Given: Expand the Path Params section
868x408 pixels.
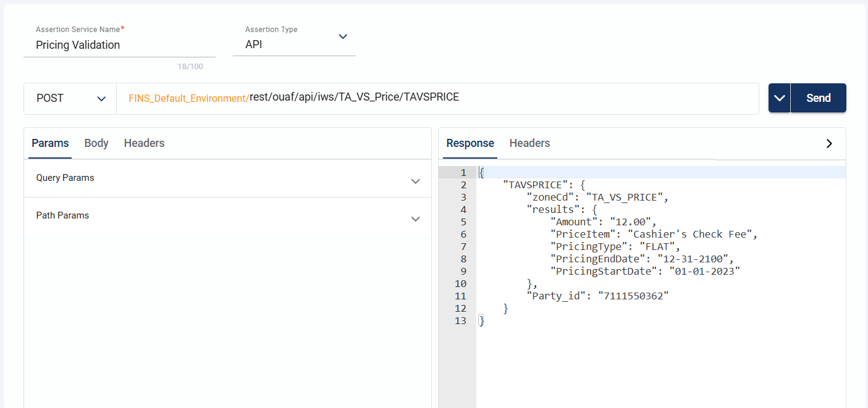Looking at the screenshot, I should tap(415, 219).
